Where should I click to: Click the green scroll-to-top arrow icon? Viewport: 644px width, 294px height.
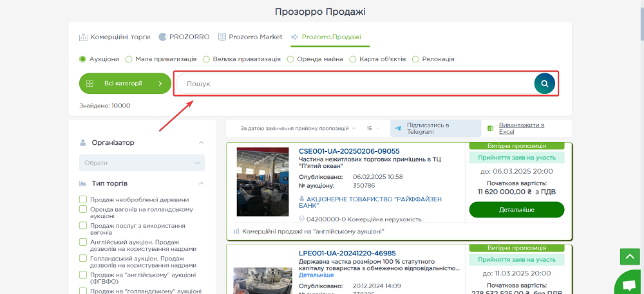click(x=629, y=256)
